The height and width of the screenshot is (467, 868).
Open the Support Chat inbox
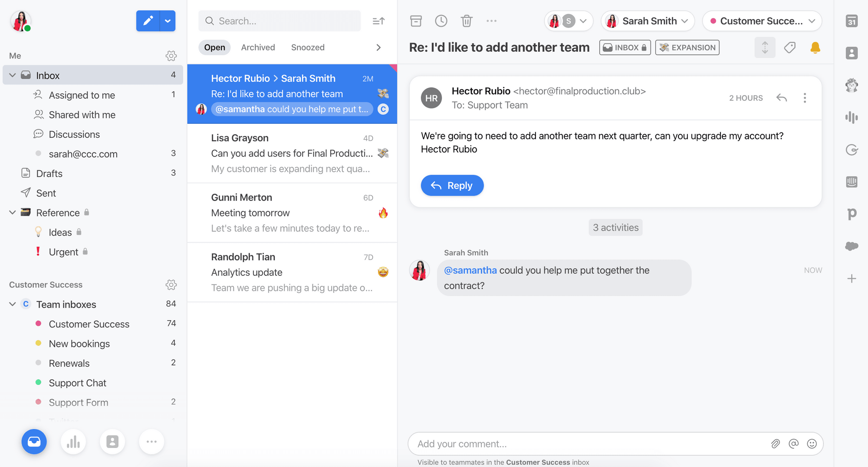pyautogui.click(x=93, y=383)
